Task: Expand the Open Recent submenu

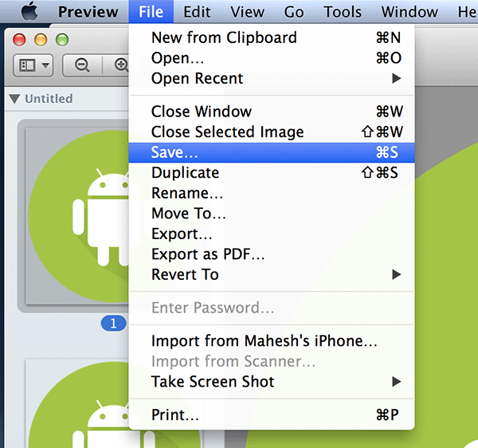Action: (x=272, y=78)
